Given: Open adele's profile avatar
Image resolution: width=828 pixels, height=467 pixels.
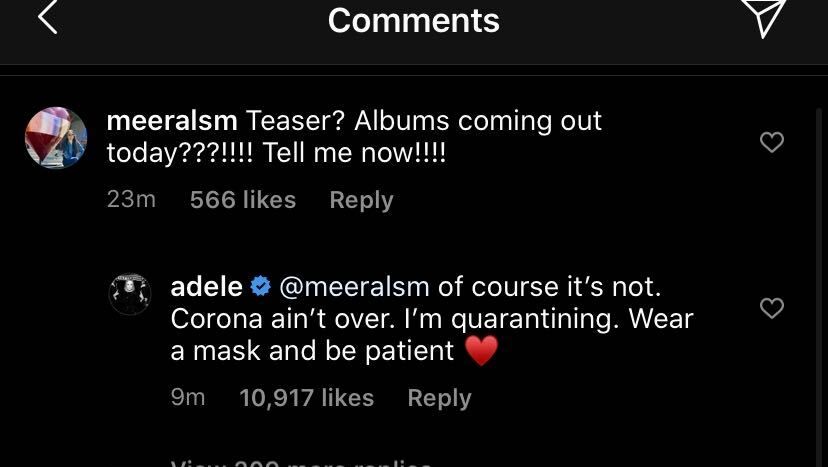Looking at the screenshot, I should (x=129, y=294).
